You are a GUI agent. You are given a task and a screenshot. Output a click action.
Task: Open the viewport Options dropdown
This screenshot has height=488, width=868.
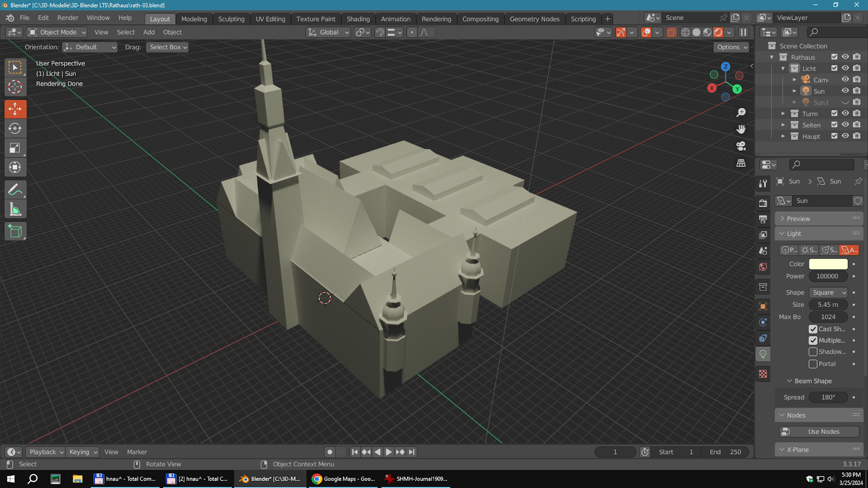[732, 47]
